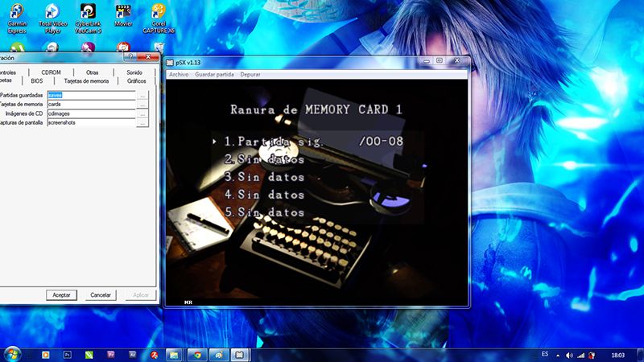
Task: Select '1. Partida sig.' save slot
Action: coord(314,142)
